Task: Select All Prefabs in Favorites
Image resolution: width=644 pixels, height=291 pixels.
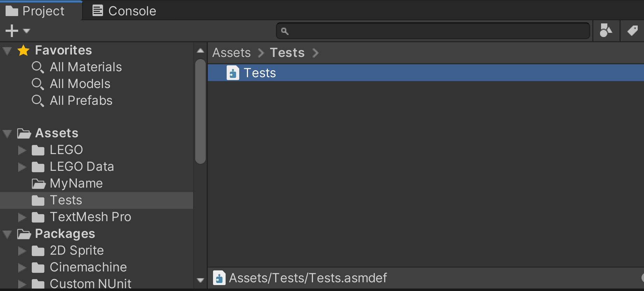Action: (72, 101)
